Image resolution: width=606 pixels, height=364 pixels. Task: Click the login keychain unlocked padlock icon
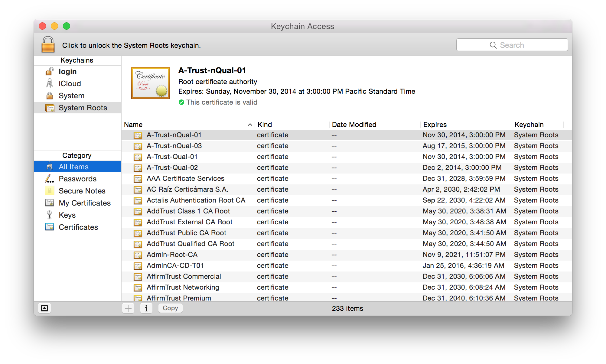point(49,71)
